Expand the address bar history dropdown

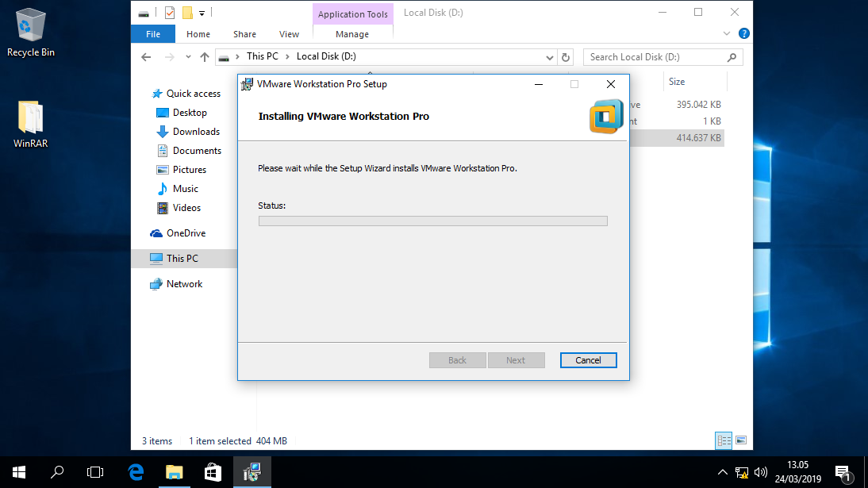[x=549, y=57]
